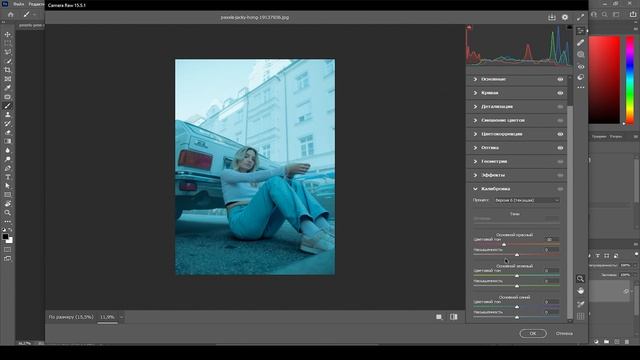The height and width of the screenshot is (360, 640).
Task: Open the Файл menu in Photoshop
Action: [18, 4]
